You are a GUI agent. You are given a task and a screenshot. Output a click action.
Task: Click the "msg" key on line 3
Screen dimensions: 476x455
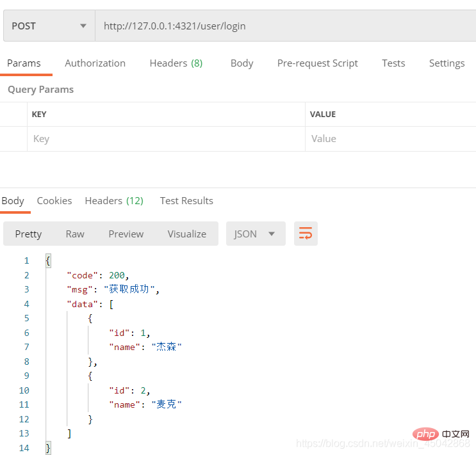click(80, 290)
